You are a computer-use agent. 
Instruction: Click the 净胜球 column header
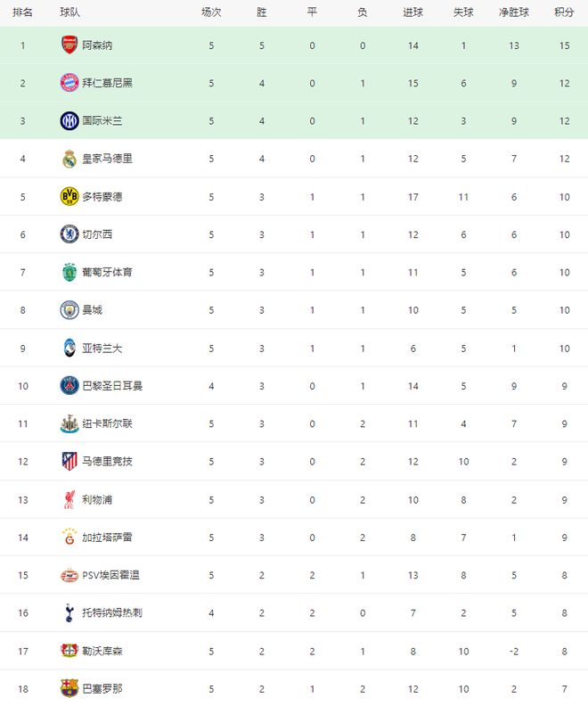515,12
